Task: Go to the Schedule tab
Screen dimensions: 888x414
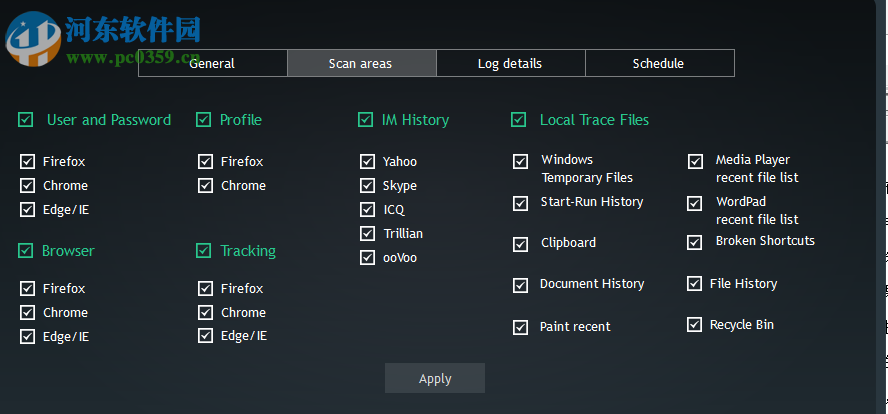Action: [660, 63]
